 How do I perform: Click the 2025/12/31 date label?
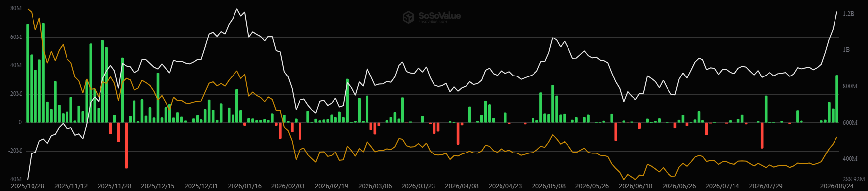(x=201, y=186)
